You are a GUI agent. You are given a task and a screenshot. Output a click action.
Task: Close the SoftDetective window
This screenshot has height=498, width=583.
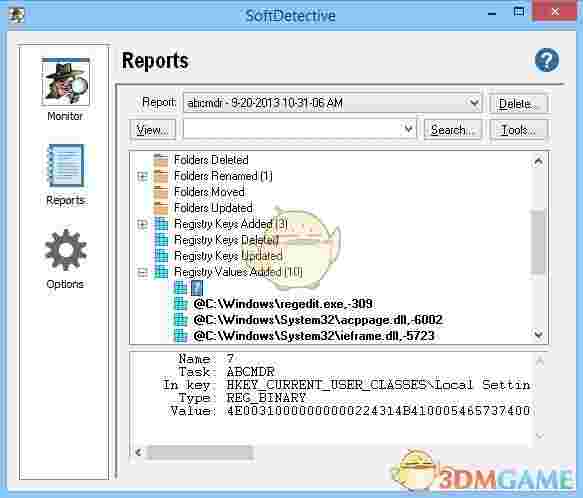coord(555,12)
